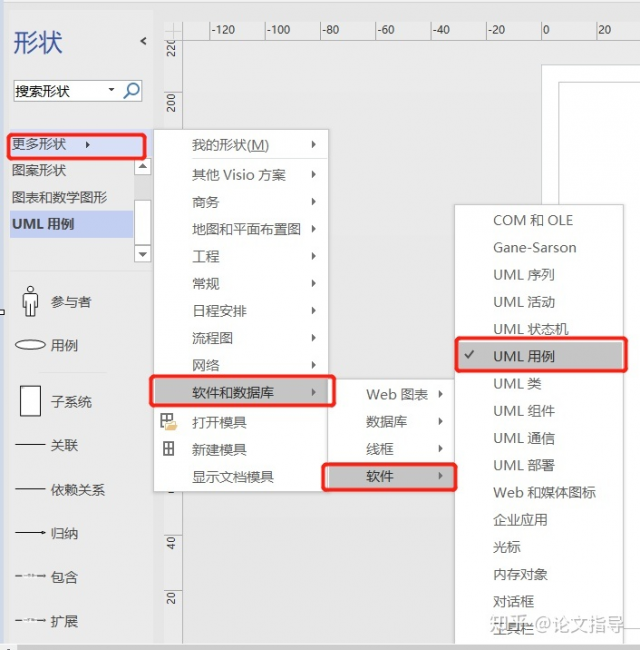Screen dimensions: 640x650
Task: Click the 打开模具 folder icon
Action: [x=168, y=422]
